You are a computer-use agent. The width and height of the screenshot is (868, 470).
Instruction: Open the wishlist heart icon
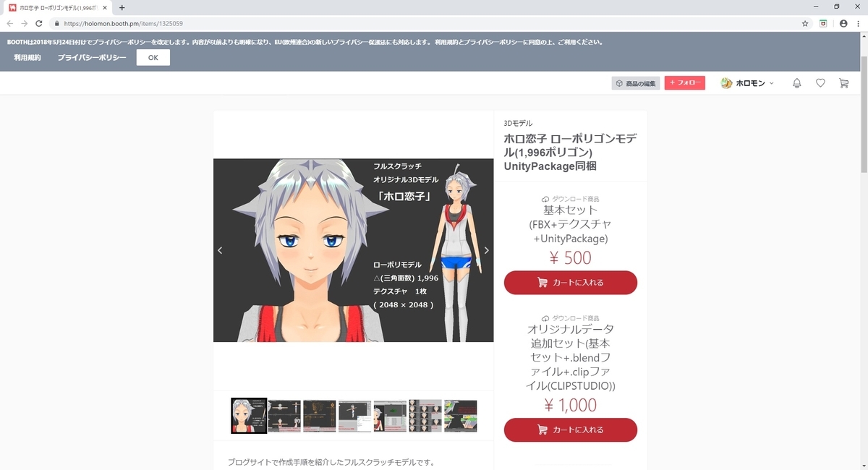click(x=820, y=83)
